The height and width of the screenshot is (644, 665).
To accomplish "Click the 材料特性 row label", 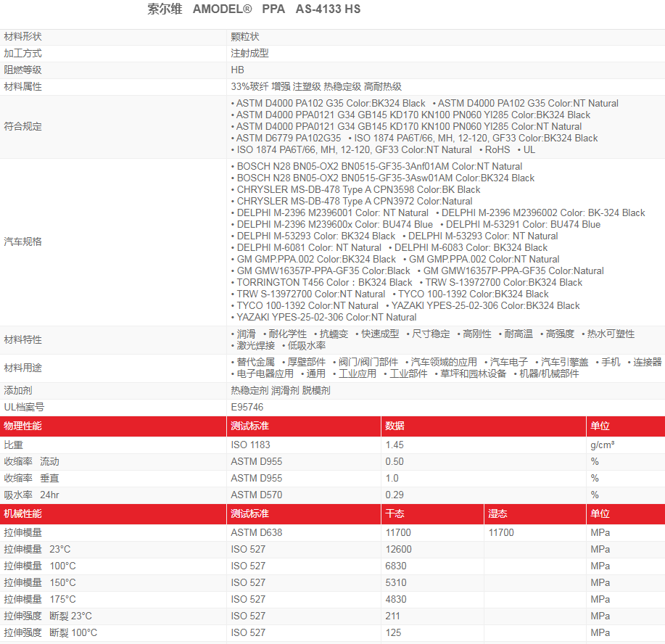I will click(23, 340).
